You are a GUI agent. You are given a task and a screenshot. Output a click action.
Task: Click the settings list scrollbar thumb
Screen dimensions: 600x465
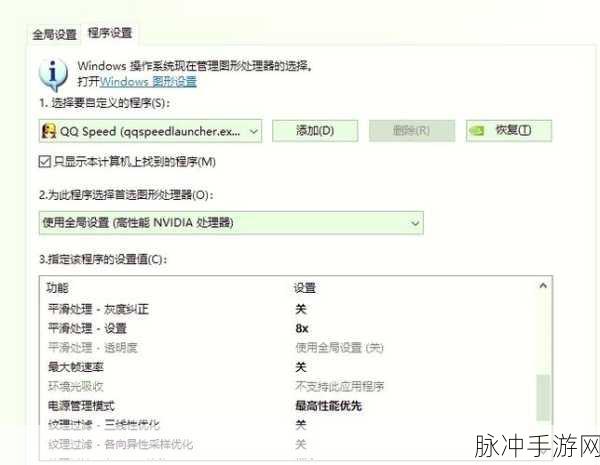(x=543, y=398)
